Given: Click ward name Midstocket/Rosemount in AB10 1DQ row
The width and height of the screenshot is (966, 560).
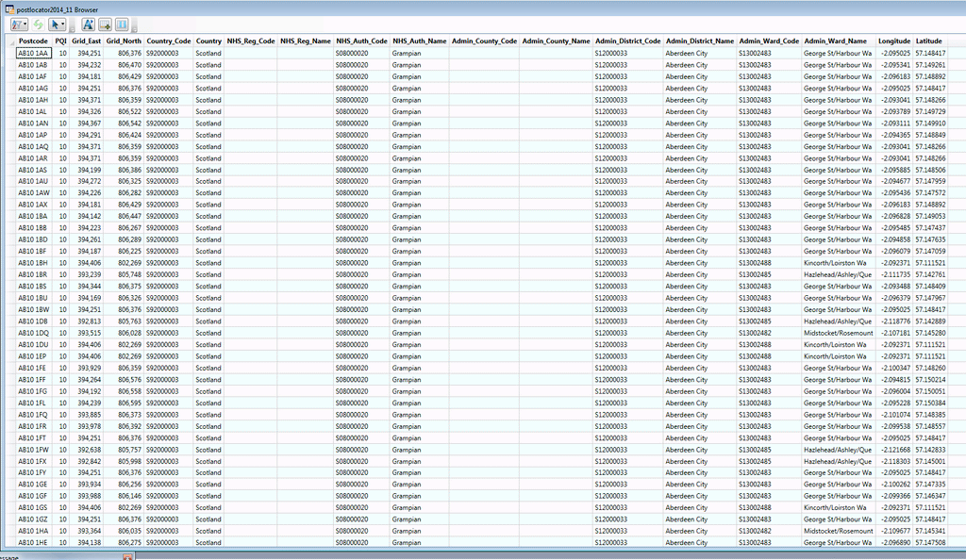Looking at the screenshot, I should pos(839,333).
